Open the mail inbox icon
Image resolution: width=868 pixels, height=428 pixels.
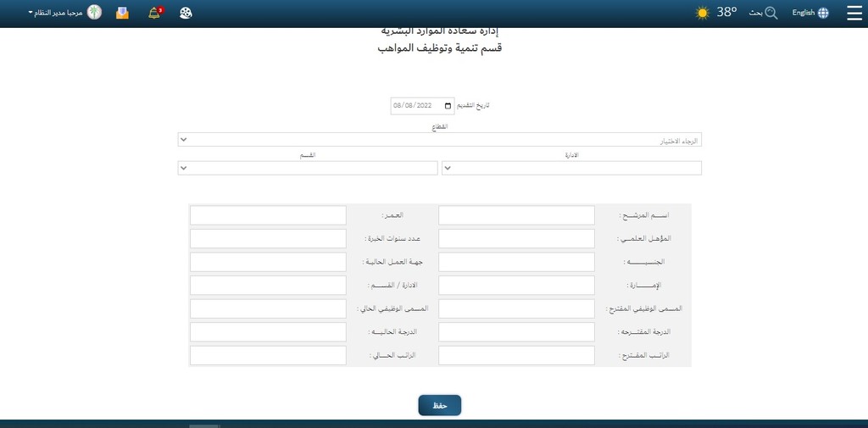122,14
